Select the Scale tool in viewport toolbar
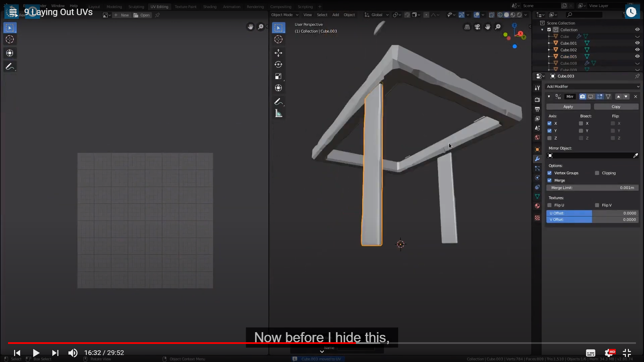This screenshot has height=362, width=644. (x=278, y=76)
